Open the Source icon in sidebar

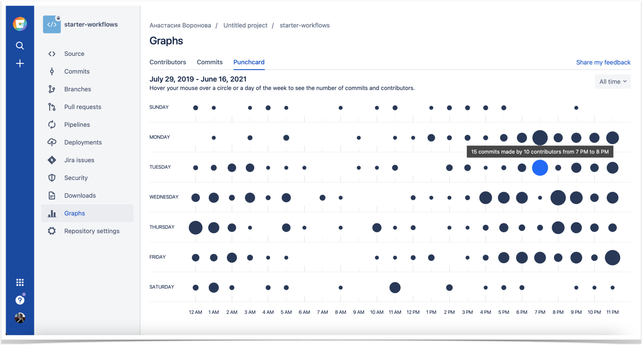tap(52, 53)
